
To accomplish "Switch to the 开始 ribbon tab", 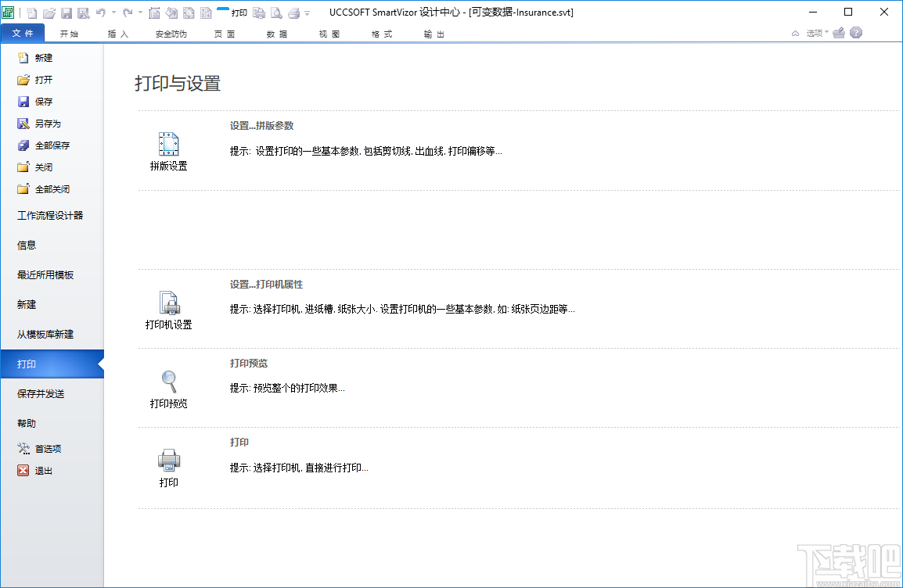I will click(x=70, y=34).
